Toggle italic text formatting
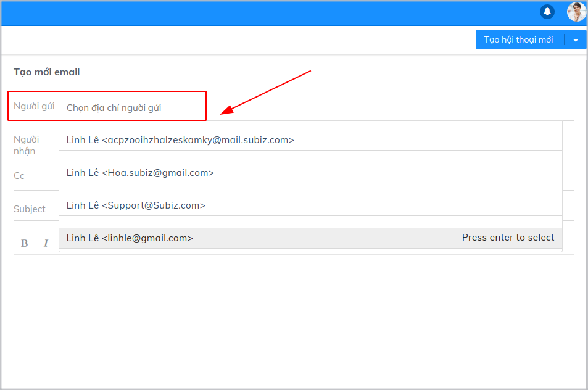The height and width of the screenshot is (390, 588). pyautogui.click(x=46, y=243)
